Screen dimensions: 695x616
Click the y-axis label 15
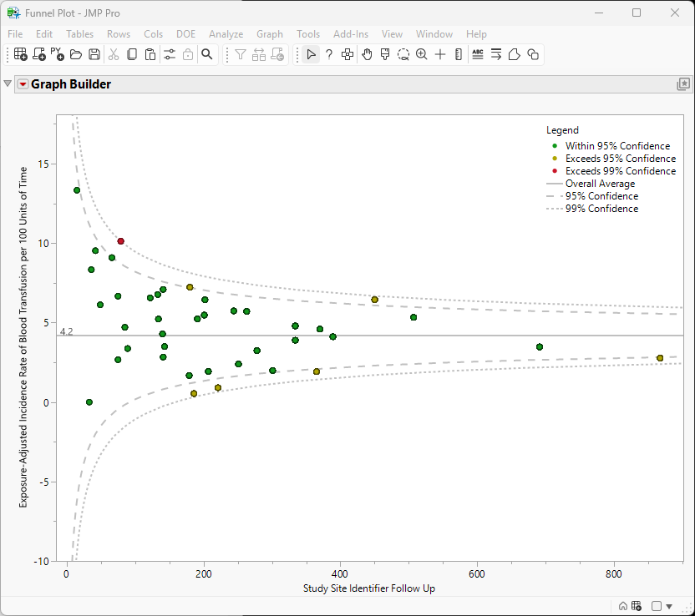tap(43, 164)
